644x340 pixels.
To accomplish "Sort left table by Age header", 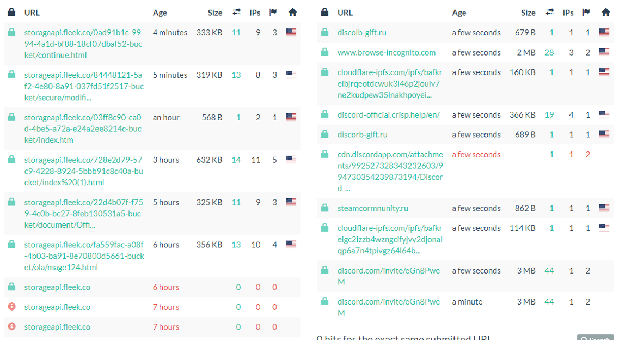I will (160, 13).
